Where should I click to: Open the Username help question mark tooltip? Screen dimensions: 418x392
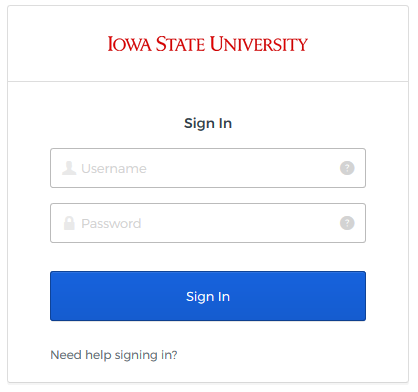click(347, 168)
